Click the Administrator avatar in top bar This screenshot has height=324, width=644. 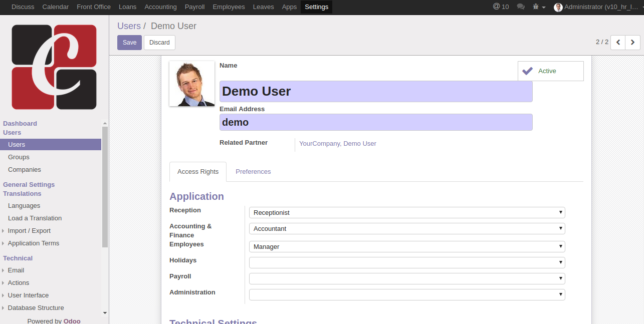[558, 7]
